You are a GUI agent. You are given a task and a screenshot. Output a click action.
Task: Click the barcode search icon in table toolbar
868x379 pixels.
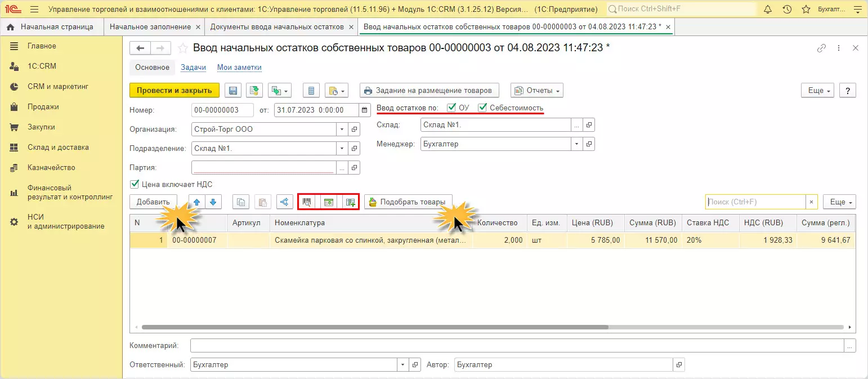coord(307,202)
